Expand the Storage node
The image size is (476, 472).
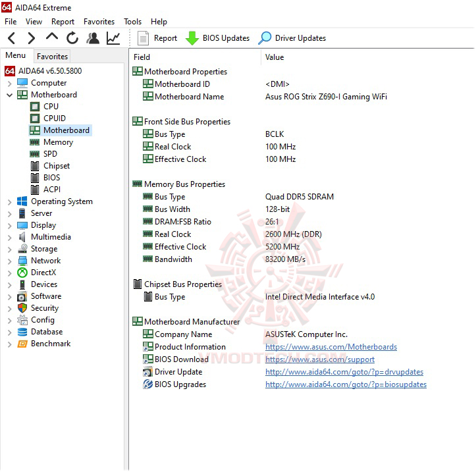click(9, 249)
